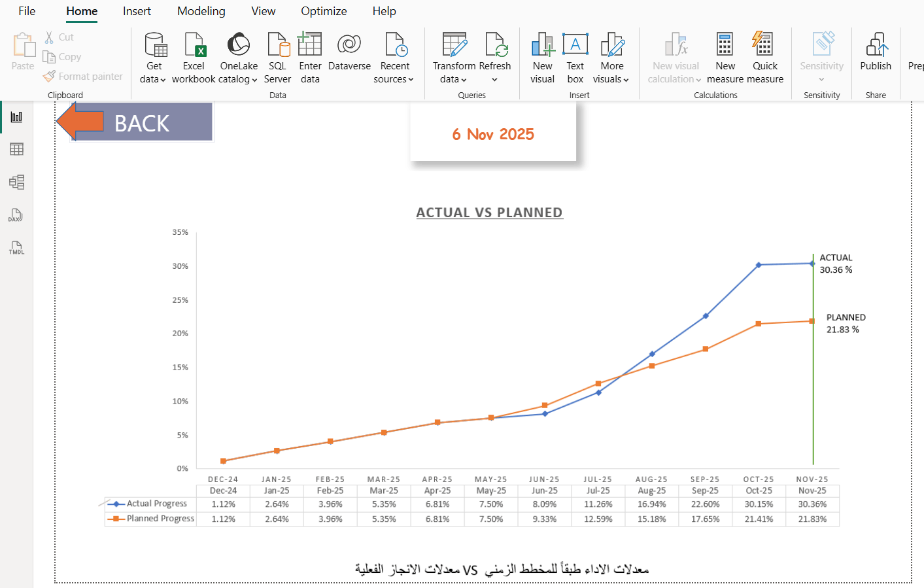The height and width of the screenshot is (588, 924).
Task: Switch to the Modeling ribbon tab
Action: pyautogui.click(x=201, y=11)
